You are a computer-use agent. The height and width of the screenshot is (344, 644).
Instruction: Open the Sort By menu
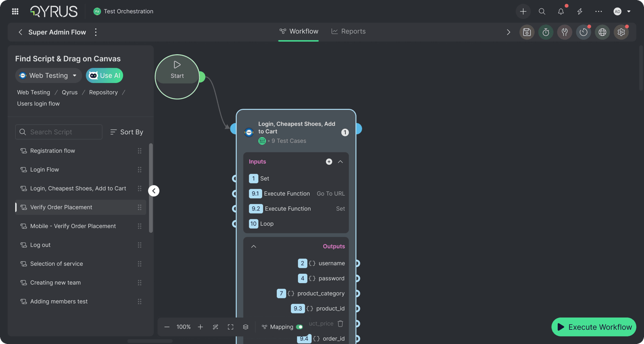tap(127, 132)
